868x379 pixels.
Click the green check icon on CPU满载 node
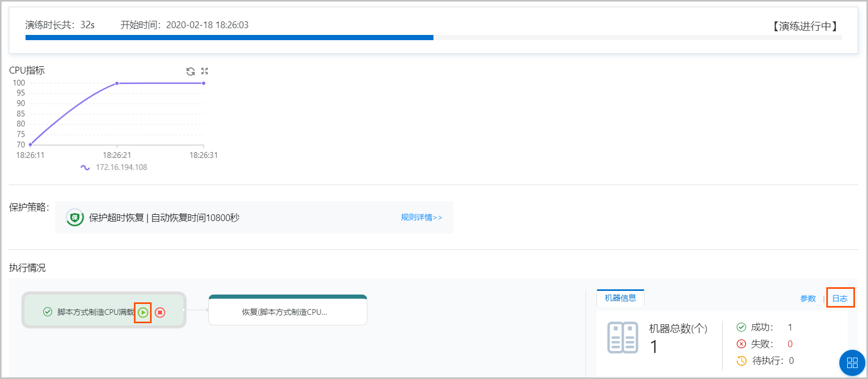point(47,312)
